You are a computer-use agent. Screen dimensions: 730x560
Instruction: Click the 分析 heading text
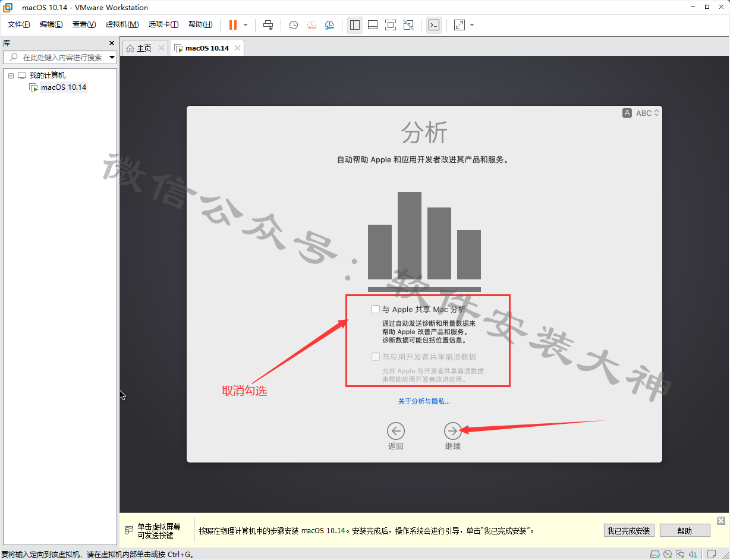(x=424, y=133)
